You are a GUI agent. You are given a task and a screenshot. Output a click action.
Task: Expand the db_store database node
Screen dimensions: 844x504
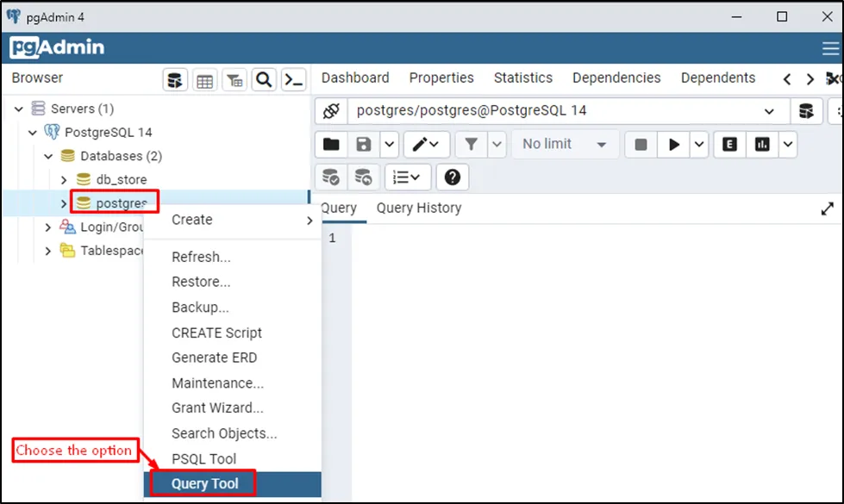click(x=64, y=180)
